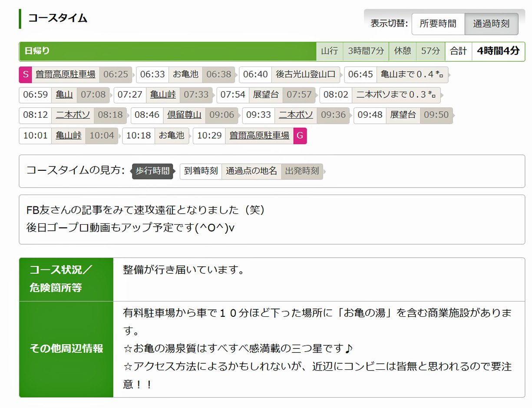Click the pink G goal badge
532x408 pixels.
click(300, 136)
